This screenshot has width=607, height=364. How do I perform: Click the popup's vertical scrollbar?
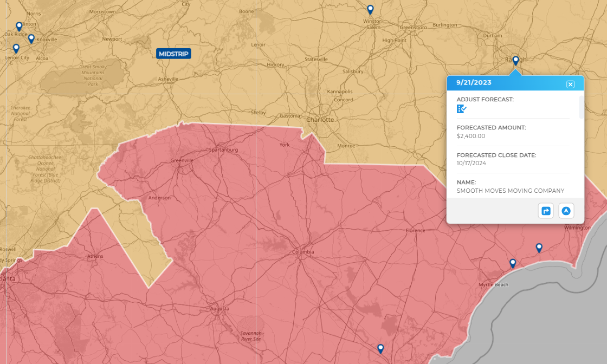582,107
